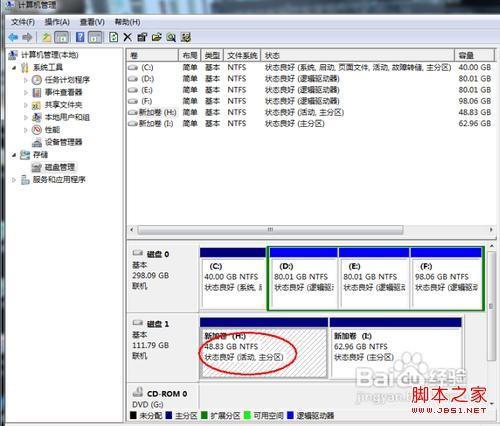
Task: Select the (C:) 40.00 GB partition block
Action: (233, 278)
